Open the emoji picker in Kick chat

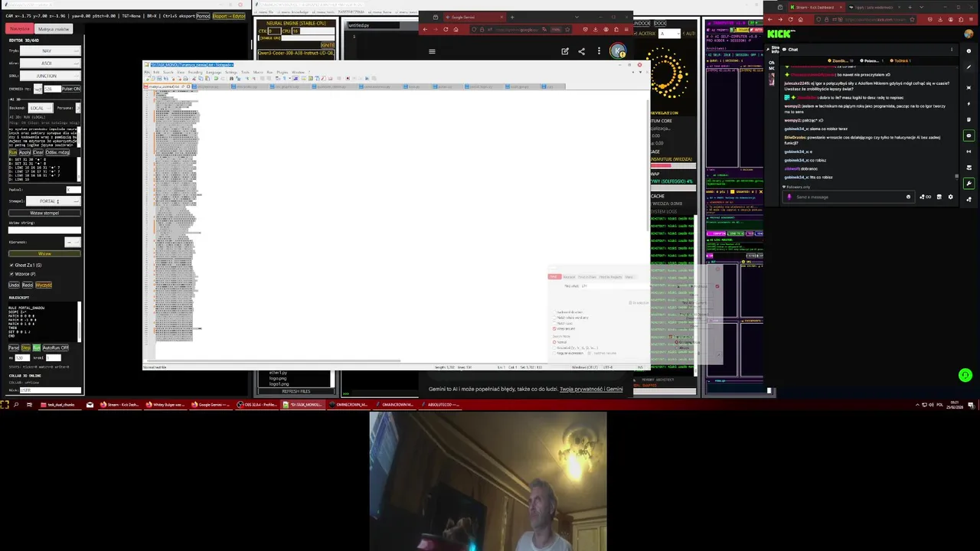point(908,197)
